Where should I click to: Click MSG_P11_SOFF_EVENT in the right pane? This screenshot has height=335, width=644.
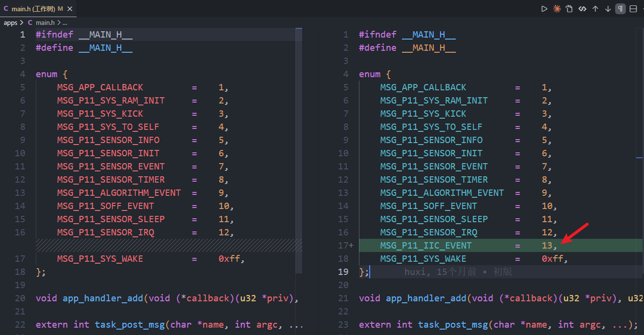(429, 206)
